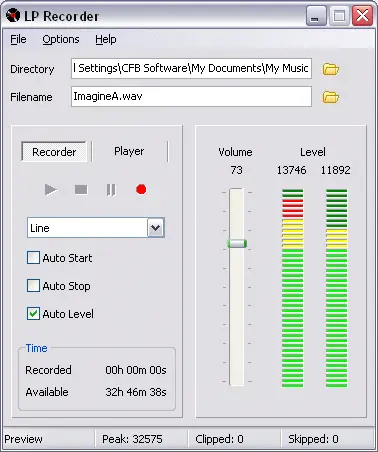
Task: Click left level value 13746
Action: 291,170
